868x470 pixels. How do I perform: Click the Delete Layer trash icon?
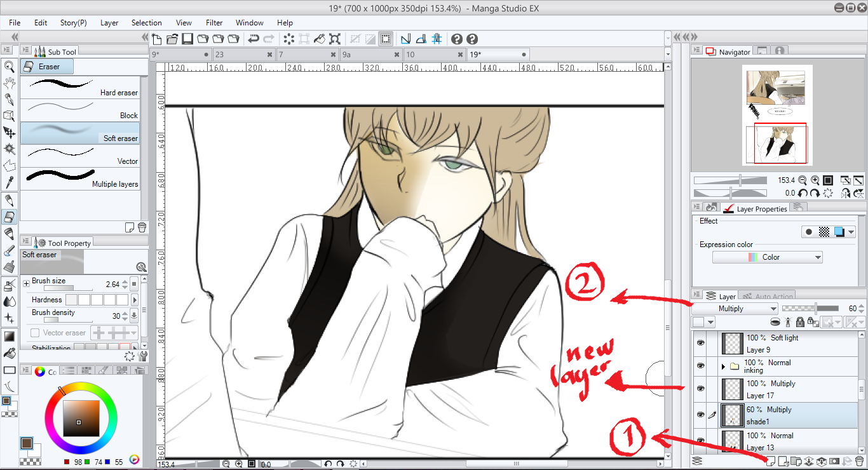point(859,462)
